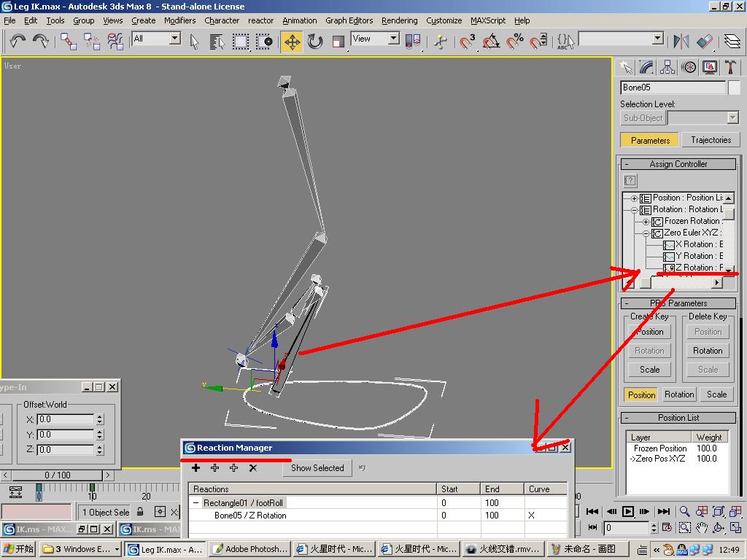Choose the Unlink Selection tool

(91, 42)
